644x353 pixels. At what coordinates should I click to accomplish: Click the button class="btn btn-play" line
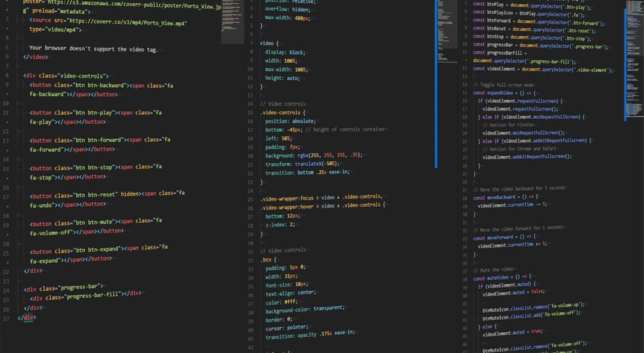coord(96,112)
